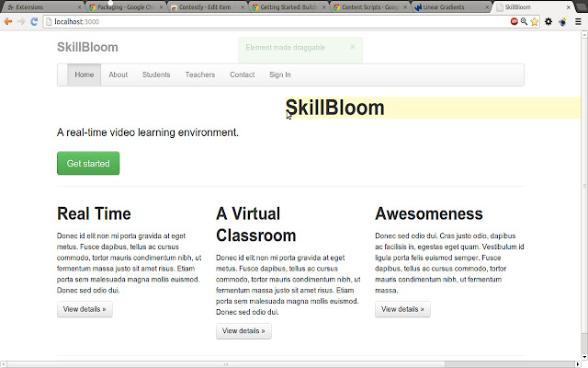The image size is (588, 368).
Task: Open the Chrome hamburger menu
Action: tap(578, 20)
